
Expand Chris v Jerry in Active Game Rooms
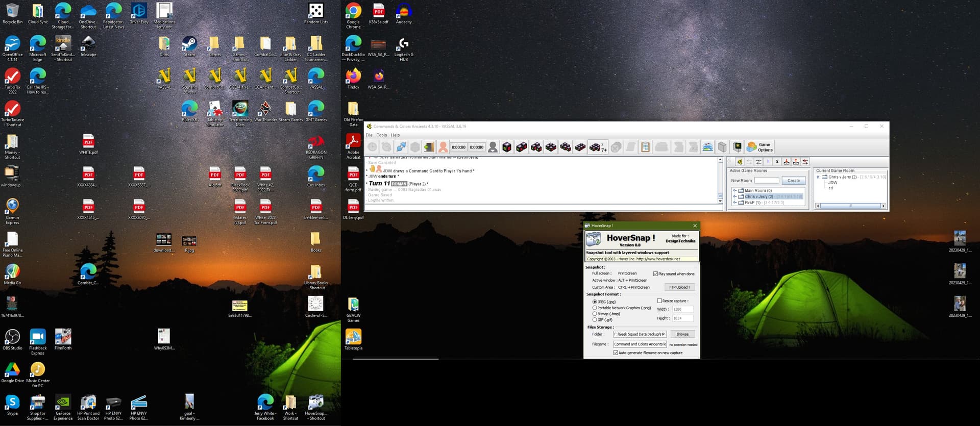[x=735, y=196]
